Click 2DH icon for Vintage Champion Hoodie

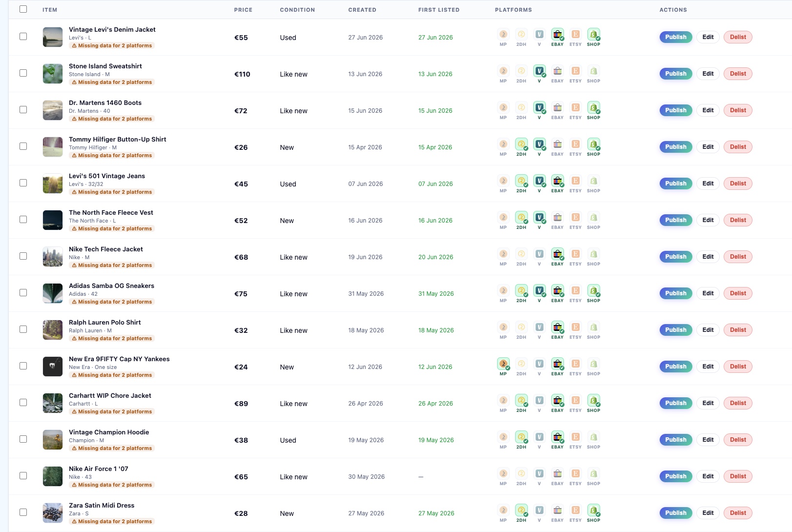521,437
